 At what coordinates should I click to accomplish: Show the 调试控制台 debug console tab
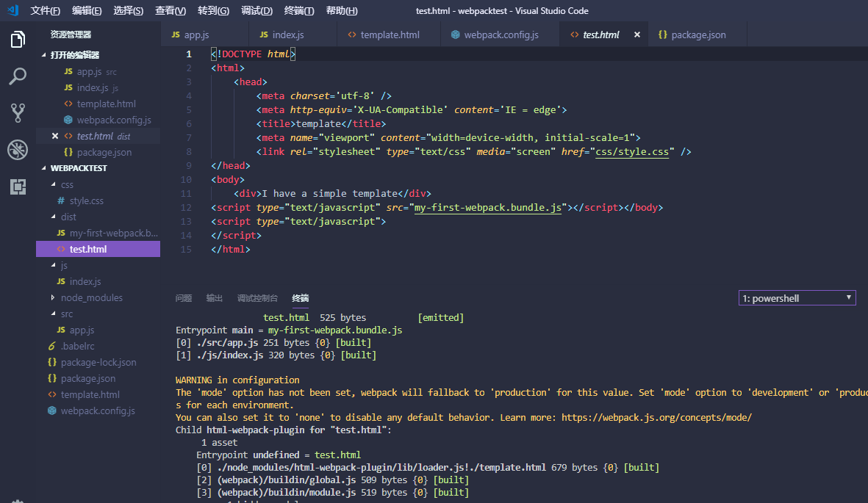click(257, 298)
